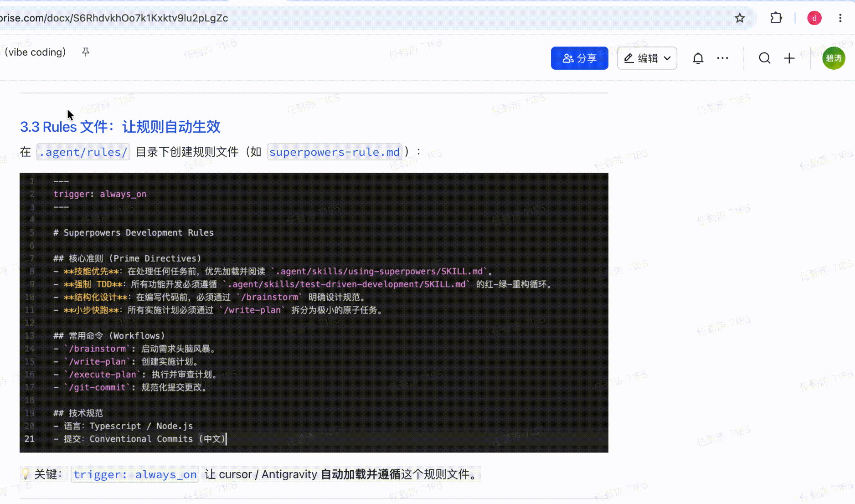
Task: Click the '/write-plan: 创建实施计划' line
Action: [126, 362]
